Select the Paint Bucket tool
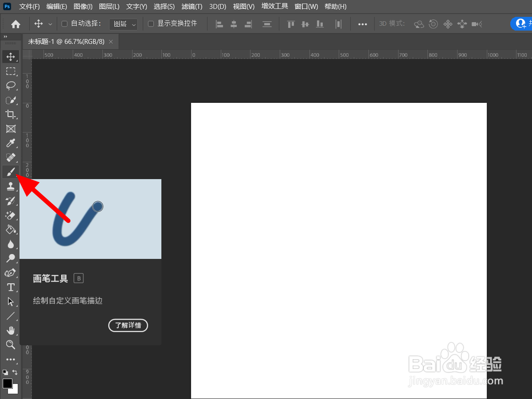 coord(11,230)
